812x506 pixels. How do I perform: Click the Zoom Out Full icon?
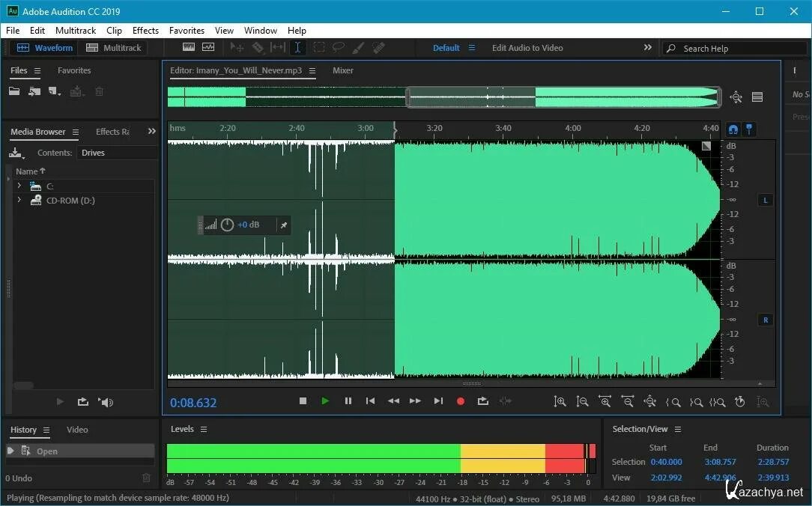pyautogui.click(x=650, y=402)
